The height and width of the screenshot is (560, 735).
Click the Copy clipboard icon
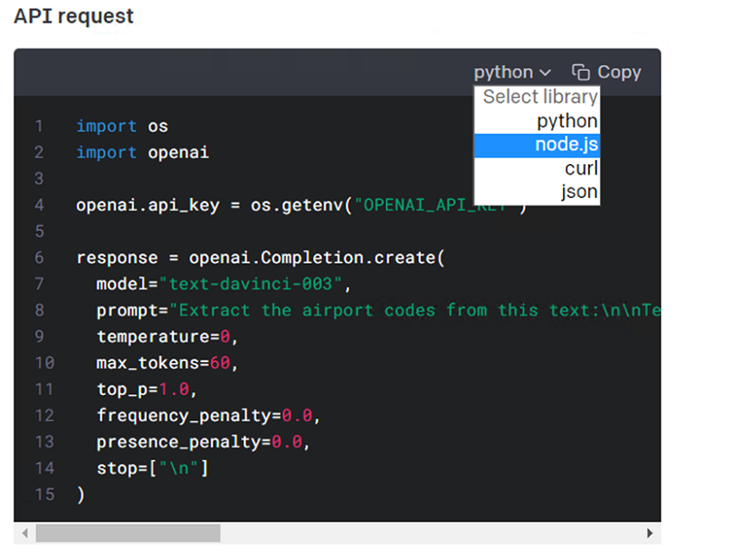(x=581, y=73)
